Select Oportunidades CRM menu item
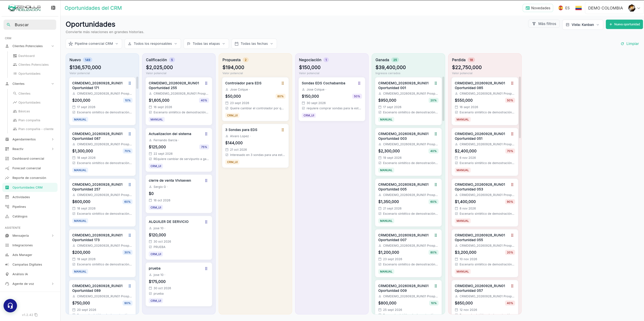 (30, 188)
